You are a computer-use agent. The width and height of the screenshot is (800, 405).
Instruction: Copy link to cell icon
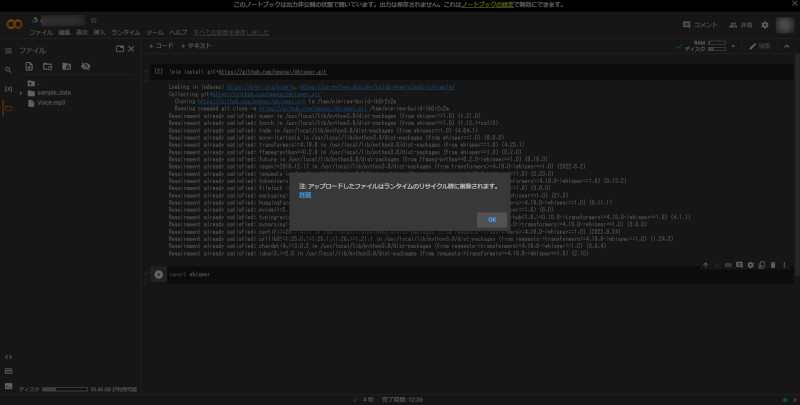coord(728,265)
